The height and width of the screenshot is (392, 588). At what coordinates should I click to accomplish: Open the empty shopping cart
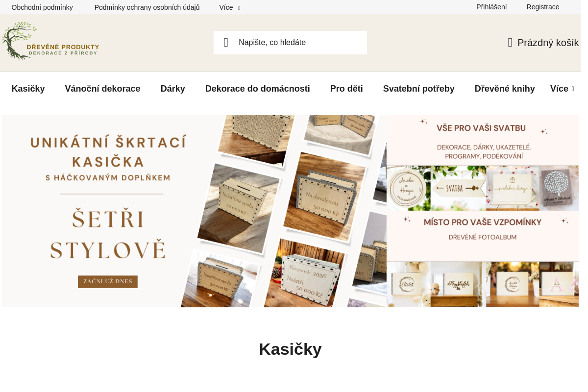pyautogui.click(x=543, y=43)
